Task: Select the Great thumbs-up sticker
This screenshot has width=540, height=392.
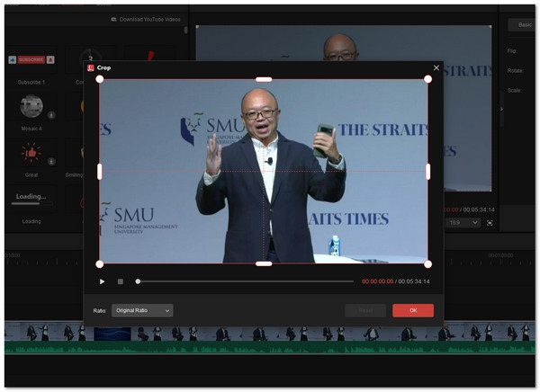Action: pos(31,153)
